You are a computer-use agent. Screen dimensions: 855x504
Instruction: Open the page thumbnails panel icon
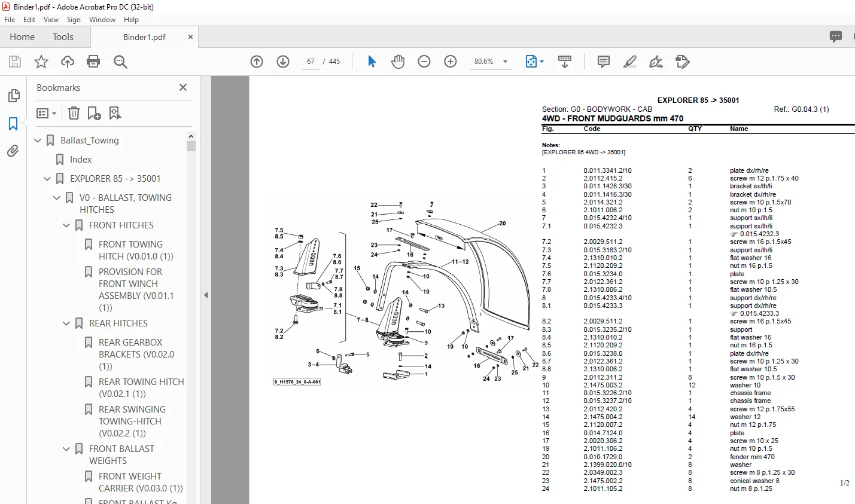click(x=13, y=96)
